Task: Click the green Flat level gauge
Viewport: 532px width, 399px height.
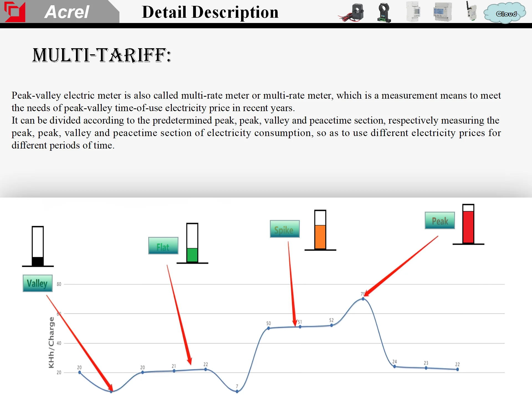Action: coord(192,243)
